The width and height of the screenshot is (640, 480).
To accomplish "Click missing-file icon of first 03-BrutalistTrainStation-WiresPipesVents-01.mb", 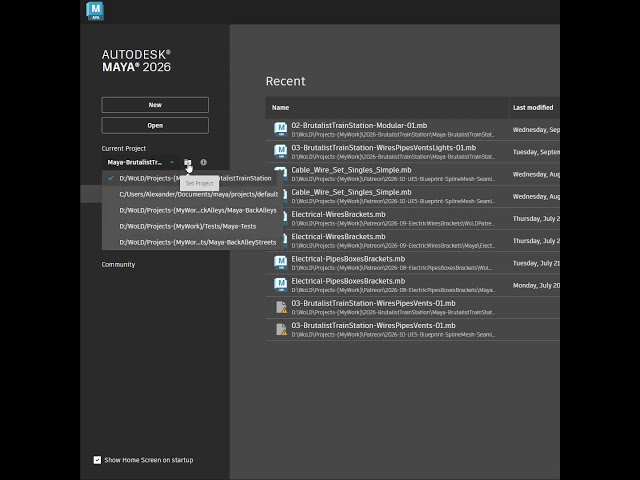I will point(281,307).
